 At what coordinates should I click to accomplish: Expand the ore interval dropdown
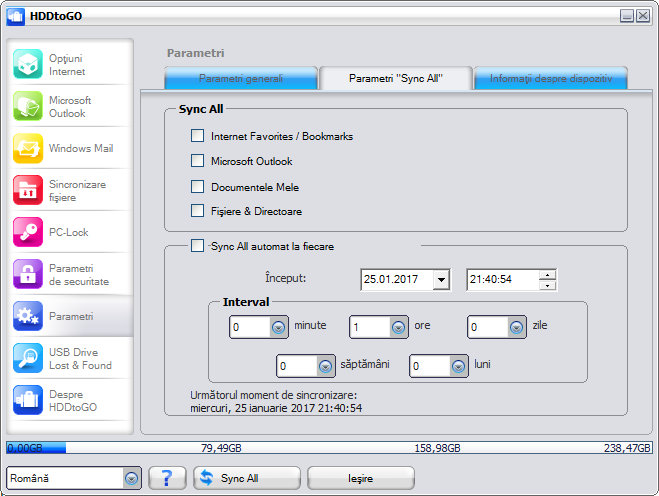[398, 327]
